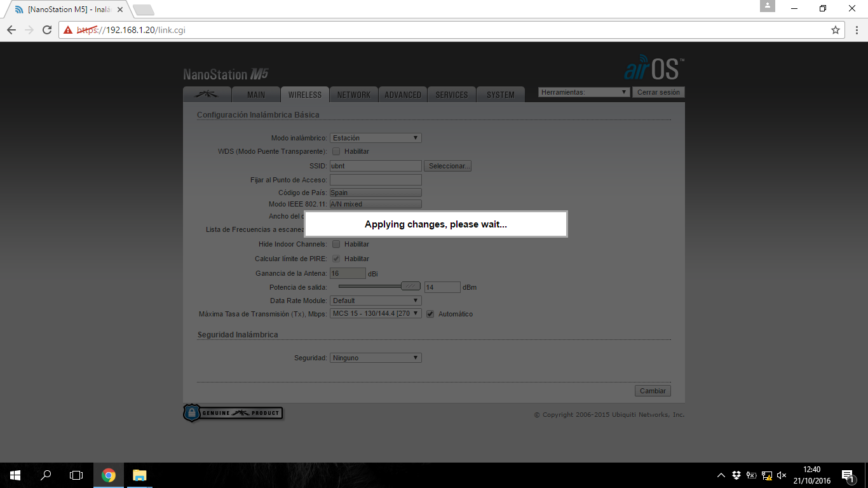Click the browser forward arrow

coord(29,30)
